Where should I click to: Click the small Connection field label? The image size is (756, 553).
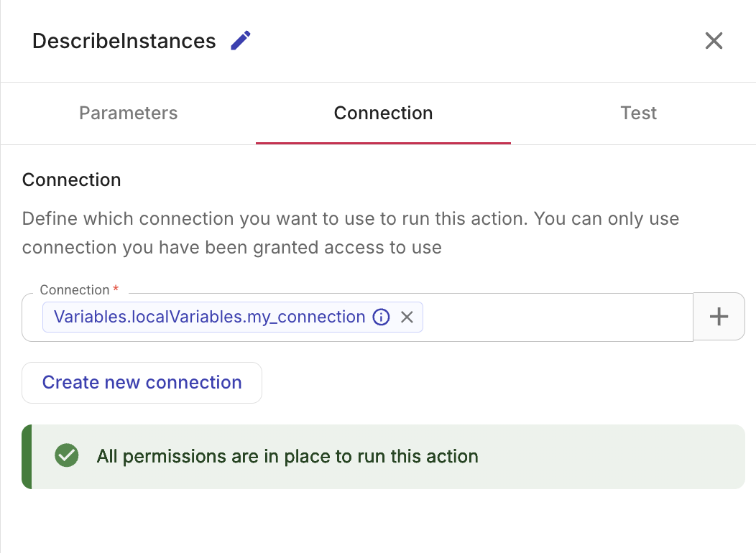(x=74, y=290)
